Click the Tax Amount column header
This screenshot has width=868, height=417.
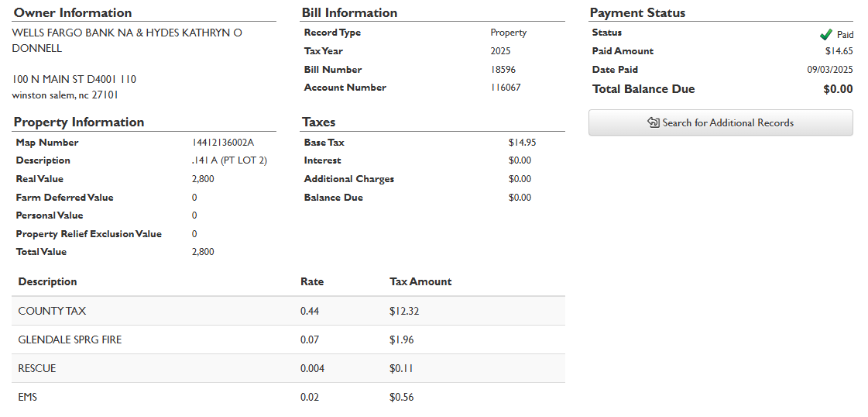pos(420,281)
